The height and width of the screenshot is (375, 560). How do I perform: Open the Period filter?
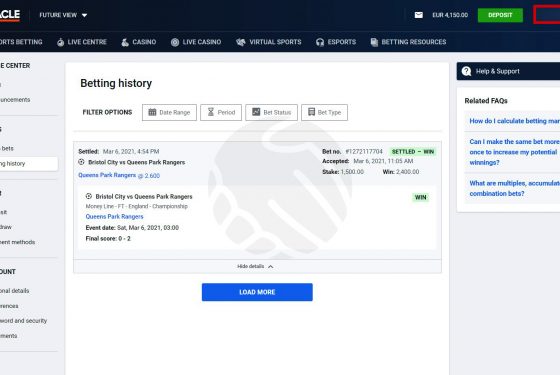[221, 112]
